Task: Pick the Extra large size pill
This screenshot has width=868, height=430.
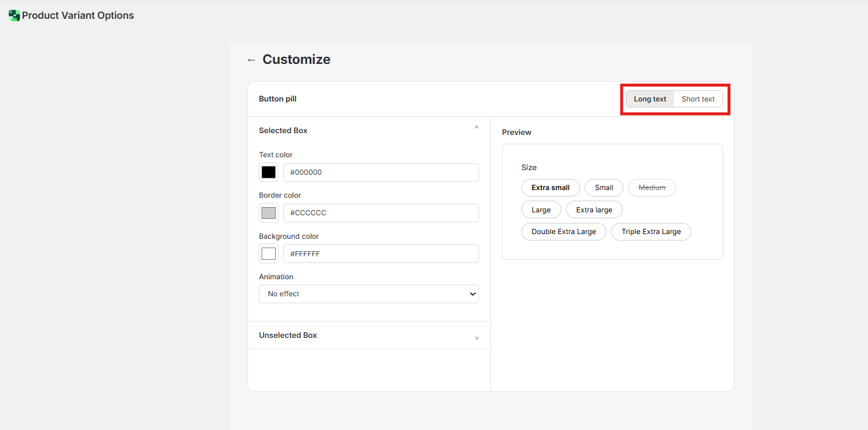Action: (x=594, y=210)
